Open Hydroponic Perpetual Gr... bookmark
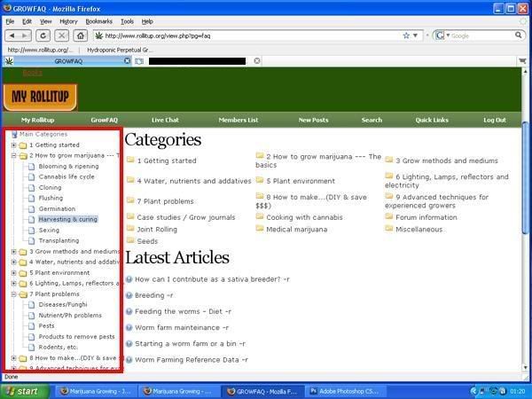532x399 pixels. (x=120, y=50)
